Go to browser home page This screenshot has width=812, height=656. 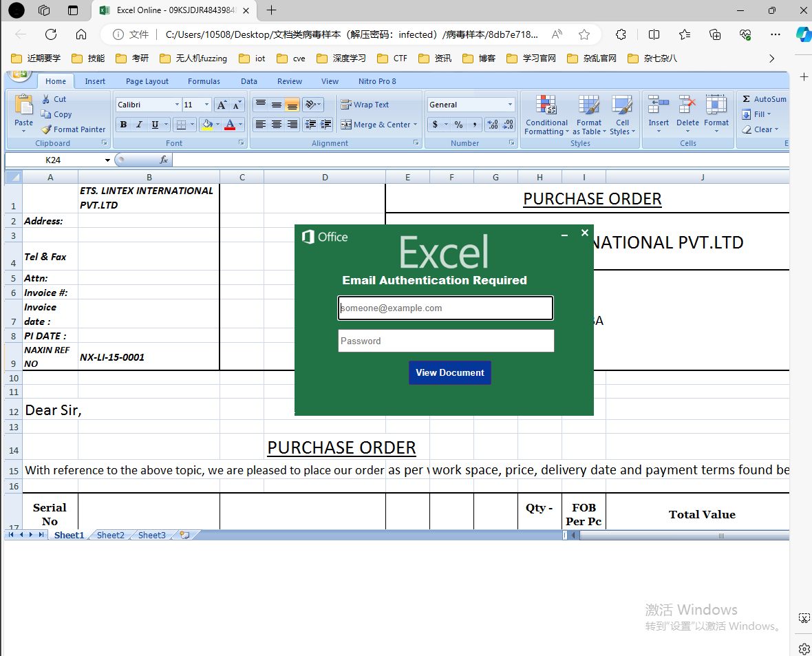coord(81,34)
